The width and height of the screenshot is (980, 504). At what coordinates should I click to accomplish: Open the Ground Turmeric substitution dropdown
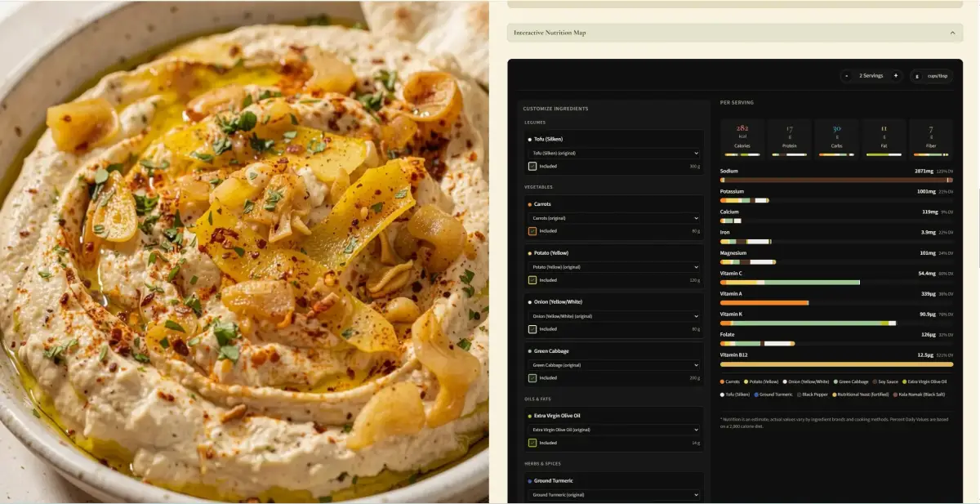[x=614, y=495]
